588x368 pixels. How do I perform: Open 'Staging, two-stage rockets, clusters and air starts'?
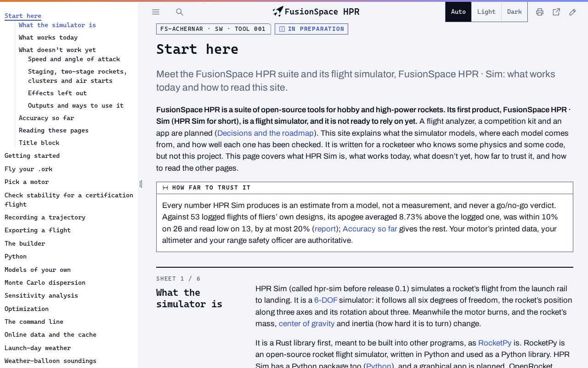click(78, 76)
